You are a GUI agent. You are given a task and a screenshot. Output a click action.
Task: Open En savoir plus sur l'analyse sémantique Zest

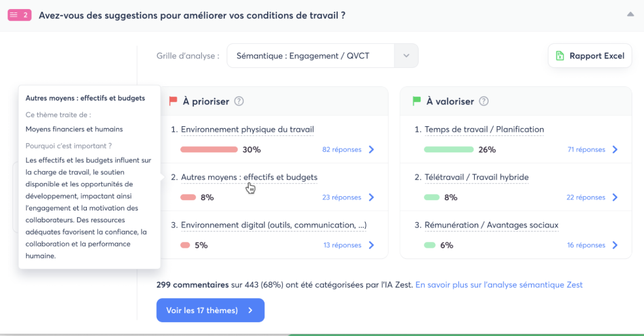click(x=498, y=285)
